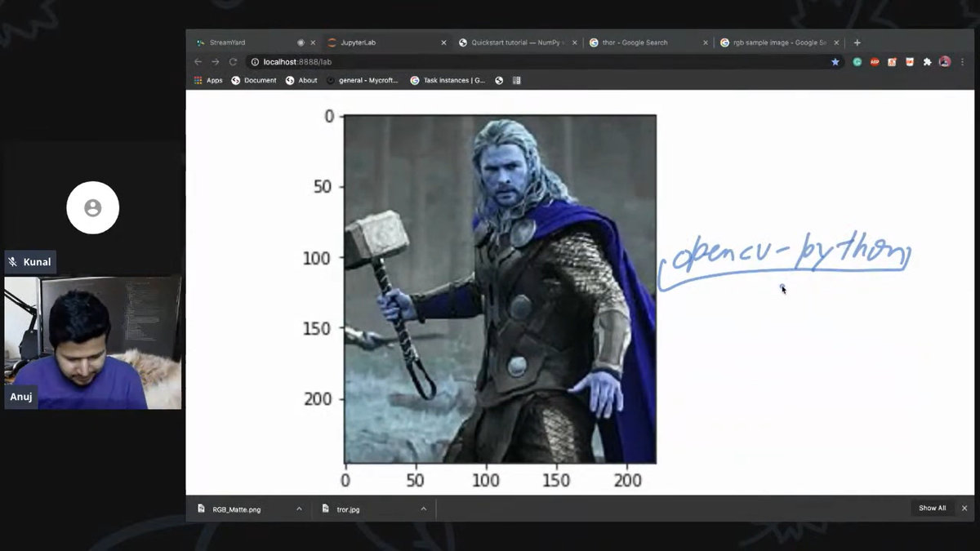Click the recording indicator on StreamYard tab
This screenshot has height=551, width=980.
301,42
